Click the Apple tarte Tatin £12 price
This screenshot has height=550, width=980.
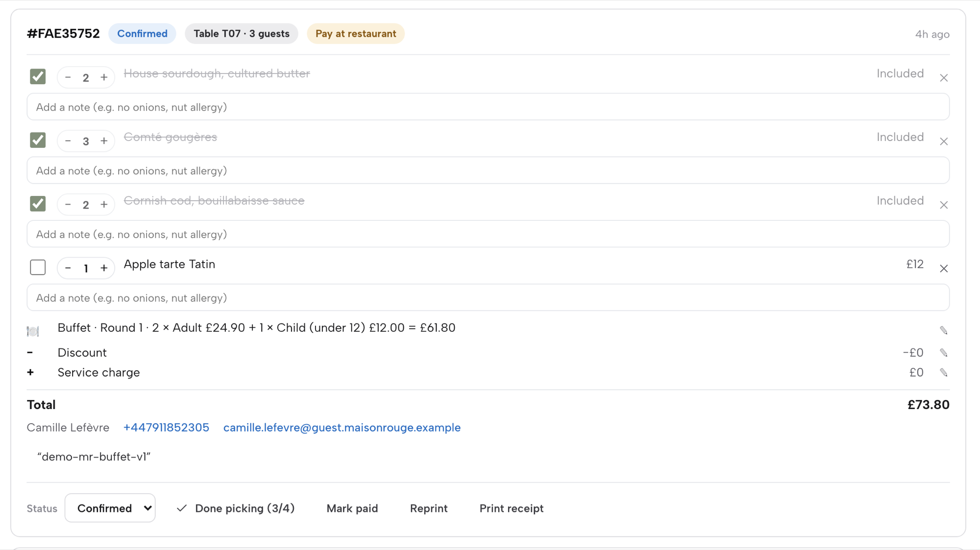[x=915, y=264]
